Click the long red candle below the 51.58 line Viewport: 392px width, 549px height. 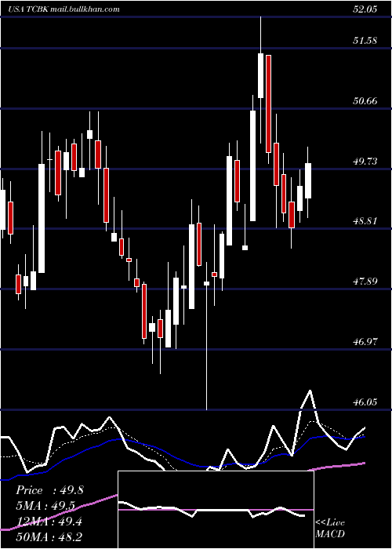tap(268, 104)
